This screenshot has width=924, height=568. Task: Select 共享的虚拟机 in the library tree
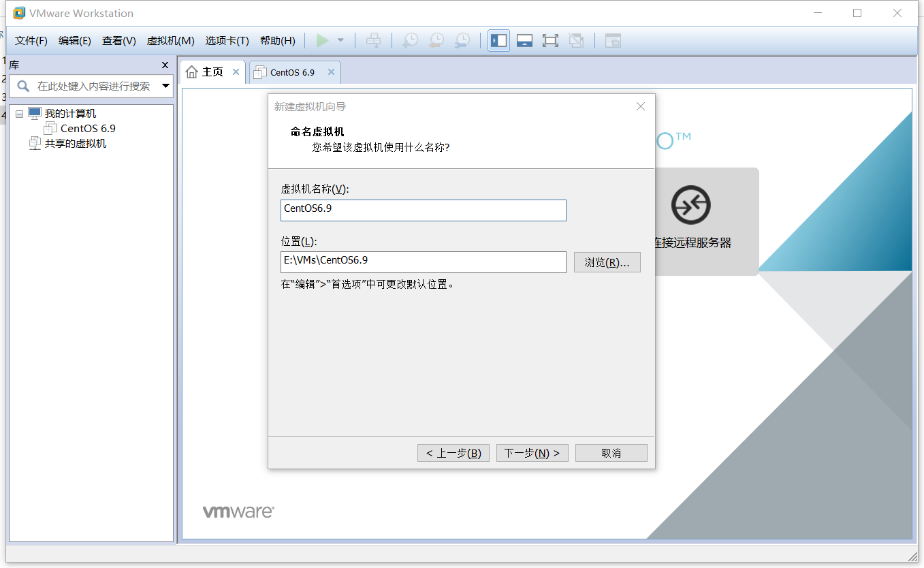[x=76, y=143]
